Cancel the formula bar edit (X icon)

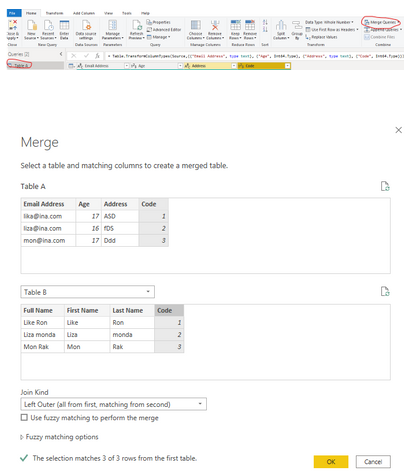coord(74,56)
